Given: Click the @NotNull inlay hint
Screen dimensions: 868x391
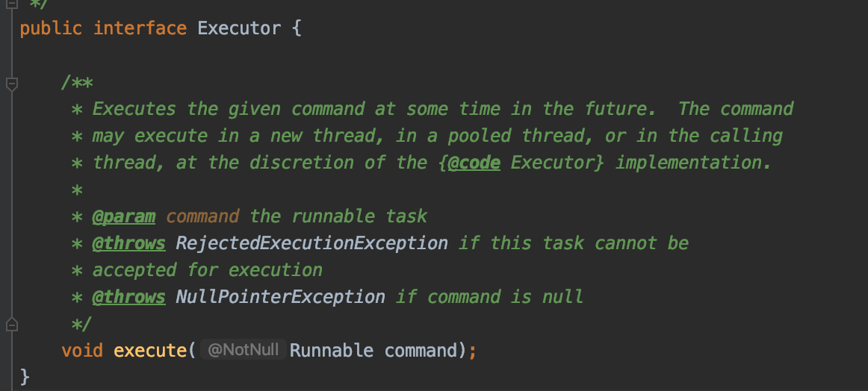Looking at the screenshot, I should (243, 350).
